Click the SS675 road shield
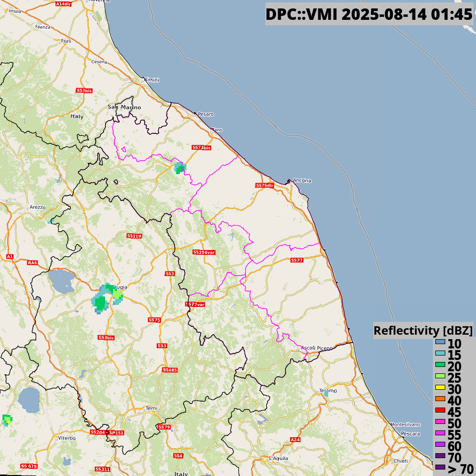 tap(29, 466)
